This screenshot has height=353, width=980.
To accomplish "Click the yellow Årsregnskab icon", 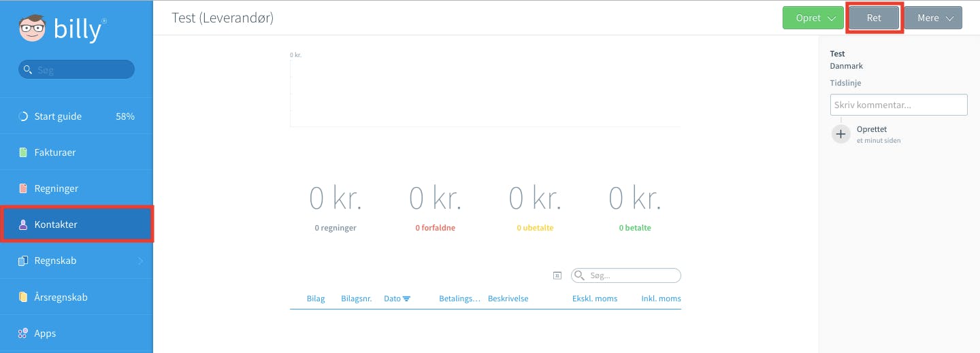I will [x=22, y=297].
